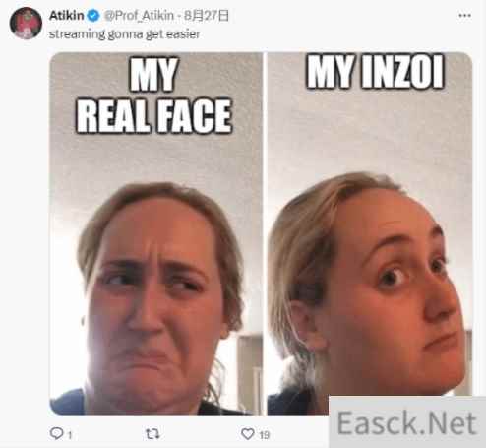Screen dimensions: 486x448
Task: Like the tweet with heart icon
Action: coord(248,434)
